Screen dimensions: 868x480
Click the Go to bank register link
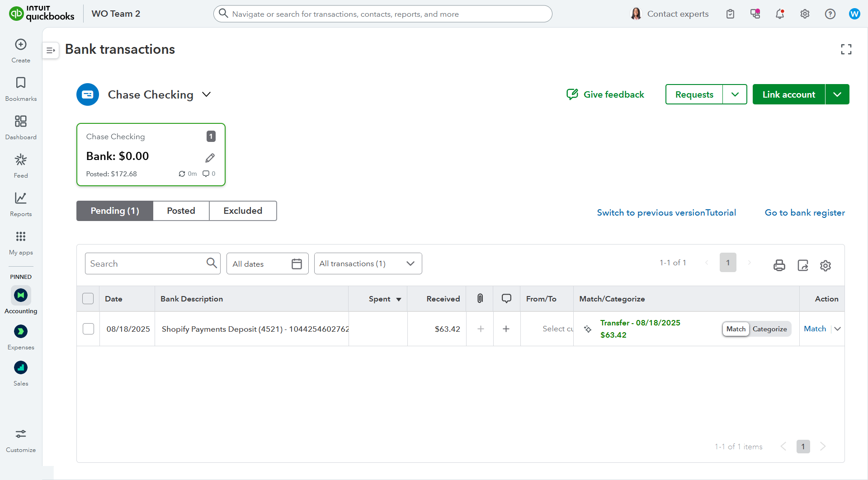[x=804, y=213]
